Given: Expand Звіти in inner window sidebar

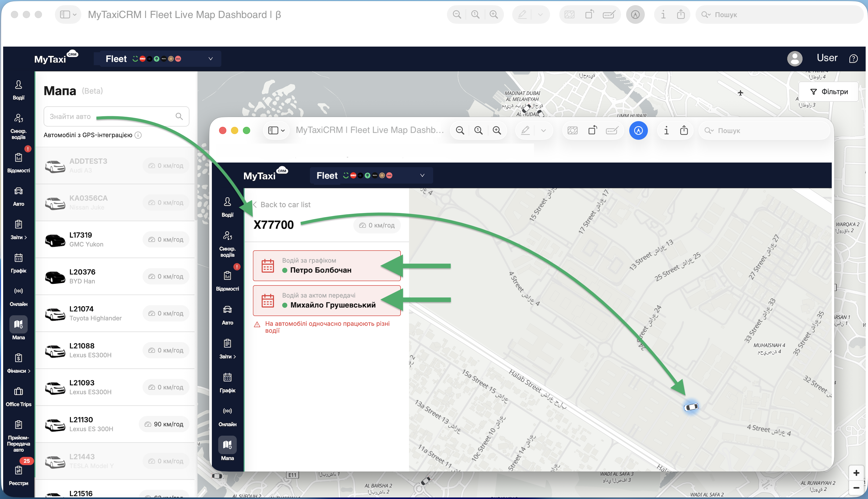Looking at the screenshot, I should tap(227, 349).
